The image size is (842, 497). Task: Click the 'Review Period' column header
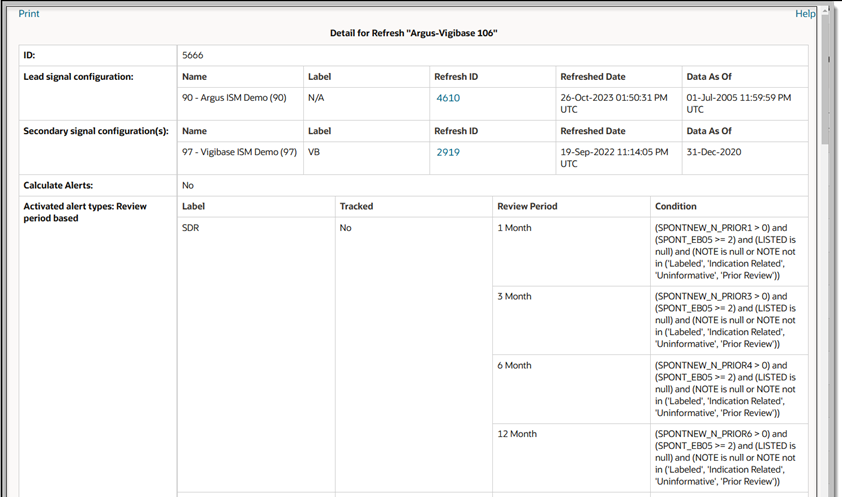(x=527, y=206)
